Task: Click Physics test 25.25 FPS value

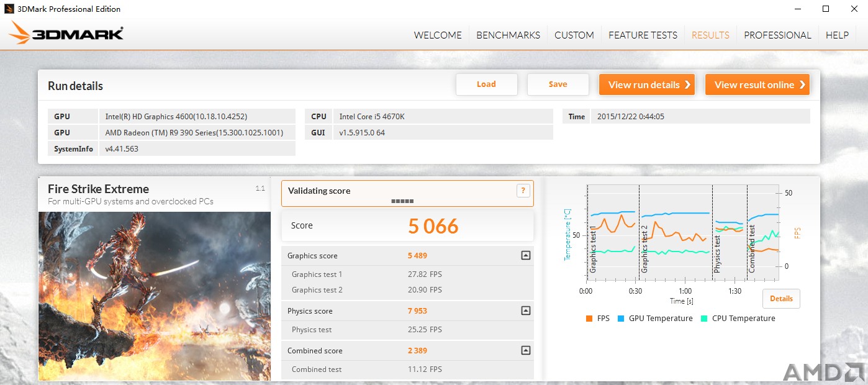Action: pyautogui.click(x=425, y=330)
